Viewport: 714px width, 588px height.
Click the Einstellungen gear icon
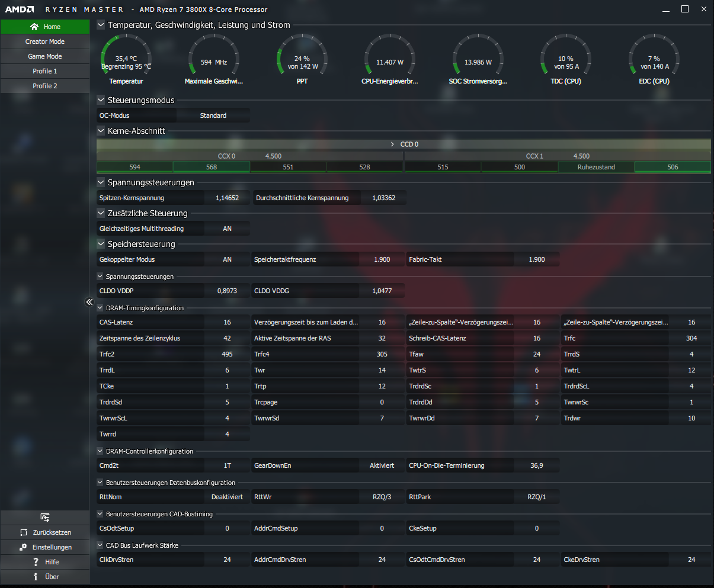pos(23,547)
